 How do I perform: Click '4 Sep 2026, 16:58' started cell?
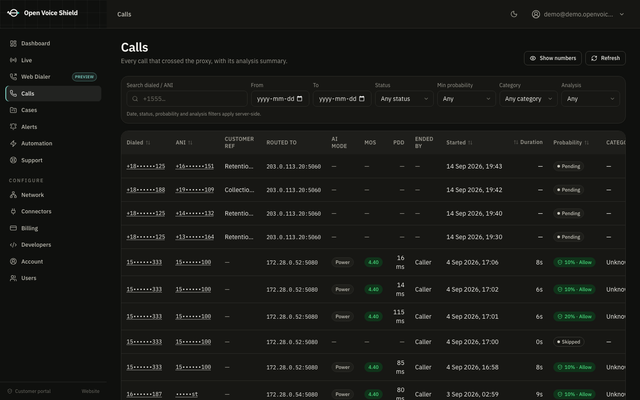[472, 367]
